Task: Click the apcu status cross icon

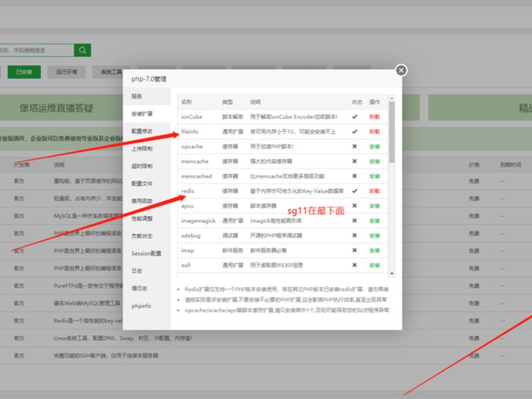Action: click(354, 205)
